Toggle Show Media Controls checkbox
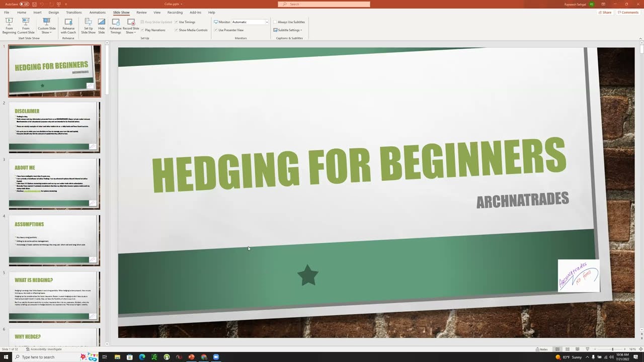Image resolution: width=644 pixels, height=362 pixels. tap(191, 30)
